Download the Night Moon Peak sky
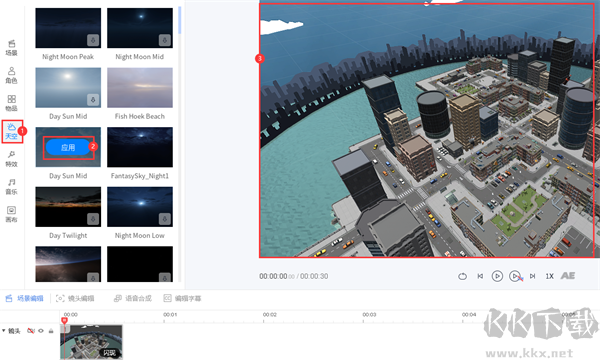600x360 pixels. click(93, 40)
